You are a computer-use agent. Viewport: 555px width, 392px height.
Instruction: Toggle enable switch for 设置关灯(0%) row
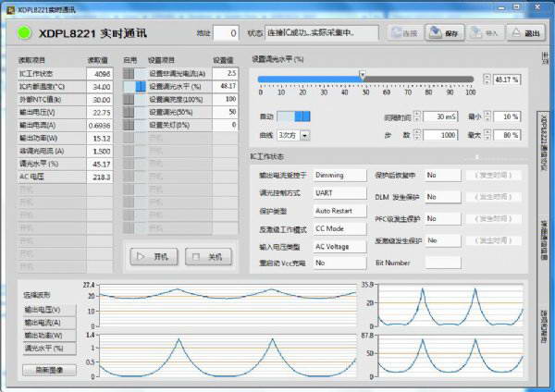tap(134, 125)
